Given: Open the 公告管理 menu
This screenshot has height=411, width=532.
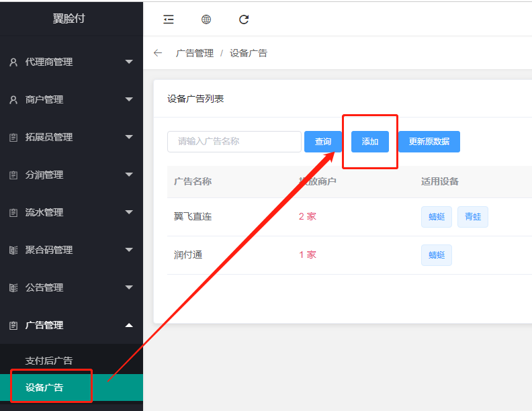Looking at the screenshot, I should pyautogui.click(x=71, y=288).
